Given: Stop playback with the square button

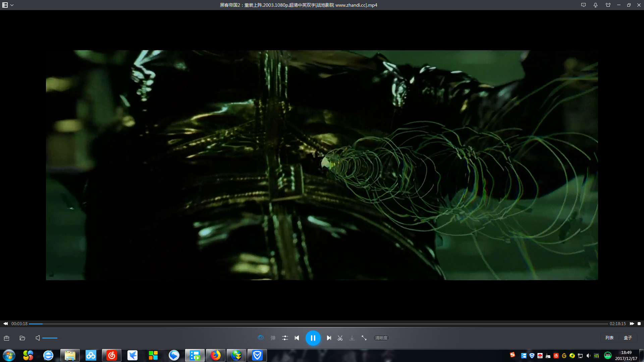Looking at the screenshot, I should pos(639,324).
